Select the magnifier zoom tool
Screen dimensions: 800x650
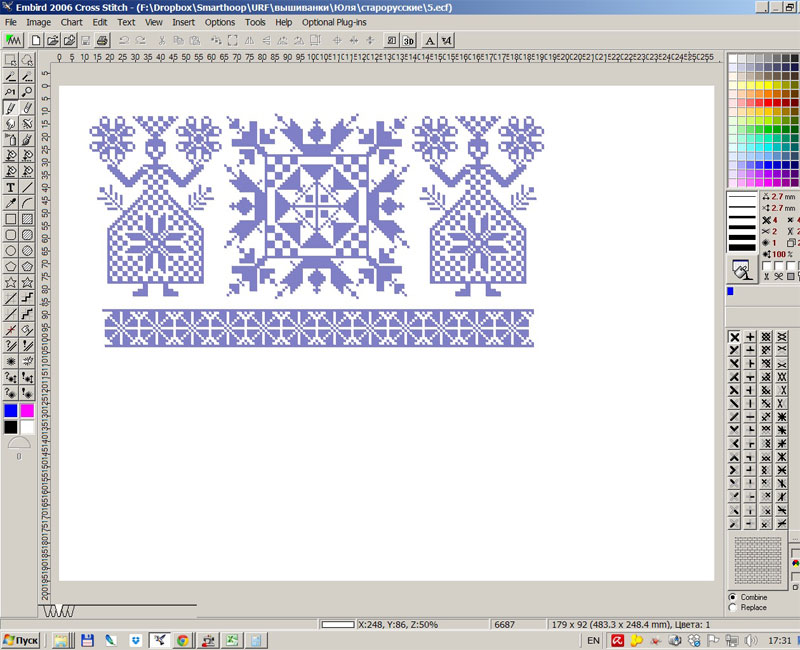pyautogui.click(x=27, y=92)
